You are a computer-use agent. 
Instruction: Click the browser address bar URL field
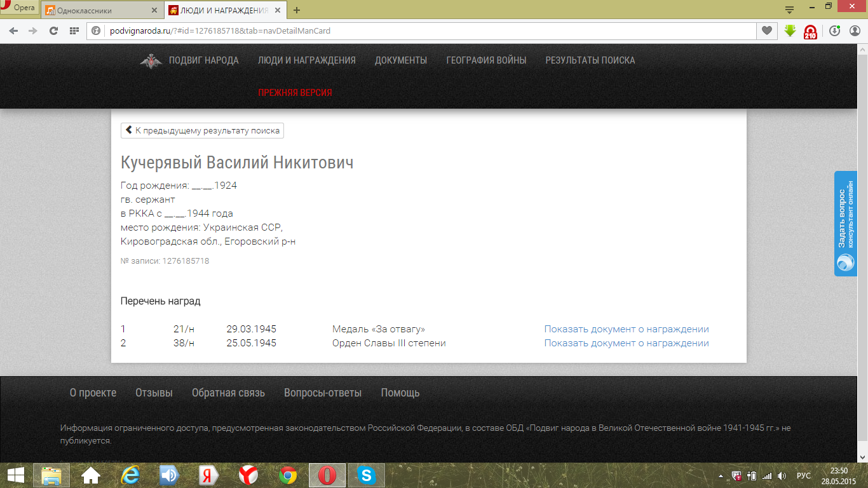419,30
